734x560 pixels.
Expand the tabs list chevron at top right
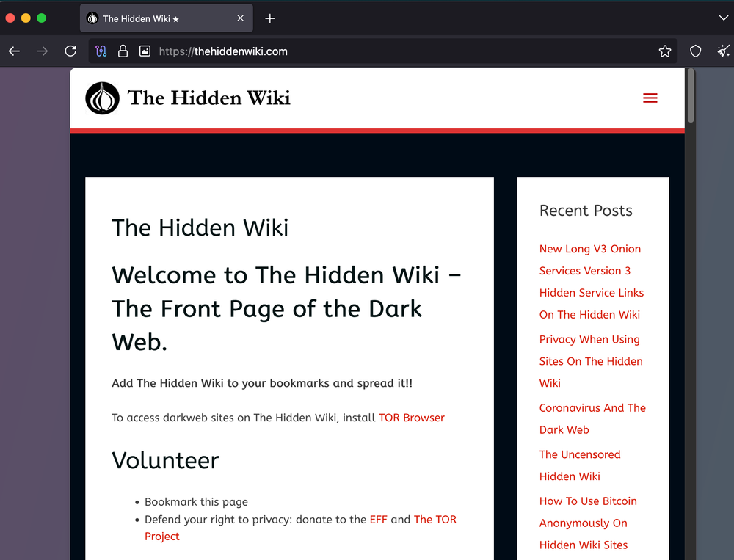click(722, 18)
